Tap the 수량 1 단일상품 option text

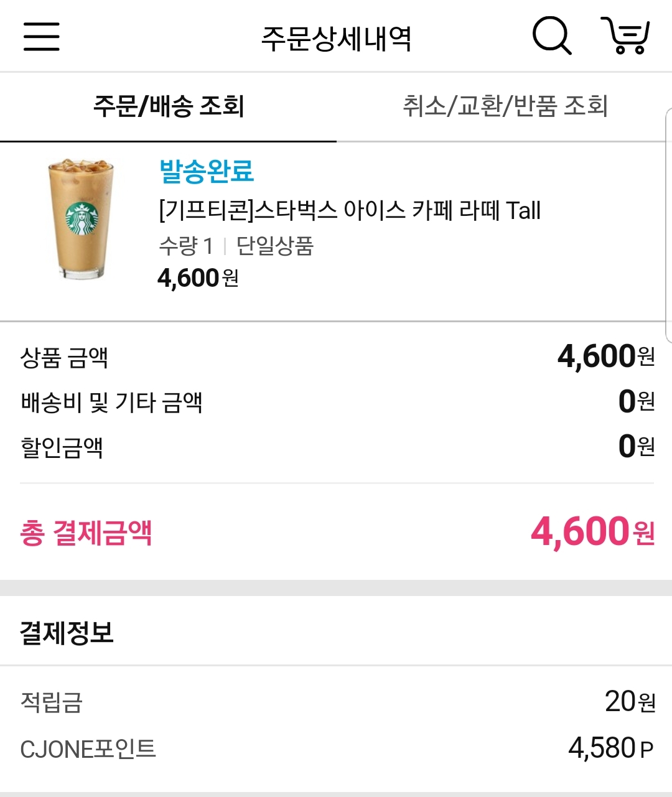[236, 246]
